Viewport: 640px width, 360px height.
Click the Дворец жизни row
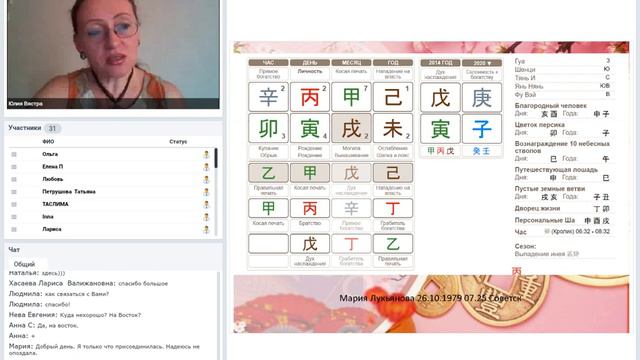(562, 209)
